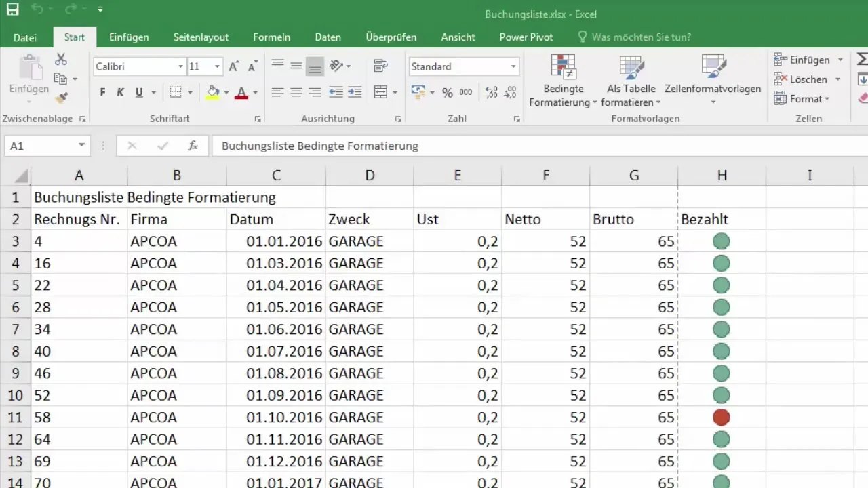Click Einfügen in the Zellen group

802,60
